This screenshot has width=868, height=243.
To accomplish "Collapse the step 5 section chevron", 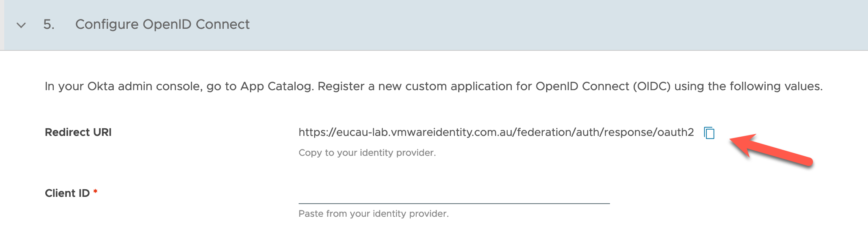I will point(21,25).
